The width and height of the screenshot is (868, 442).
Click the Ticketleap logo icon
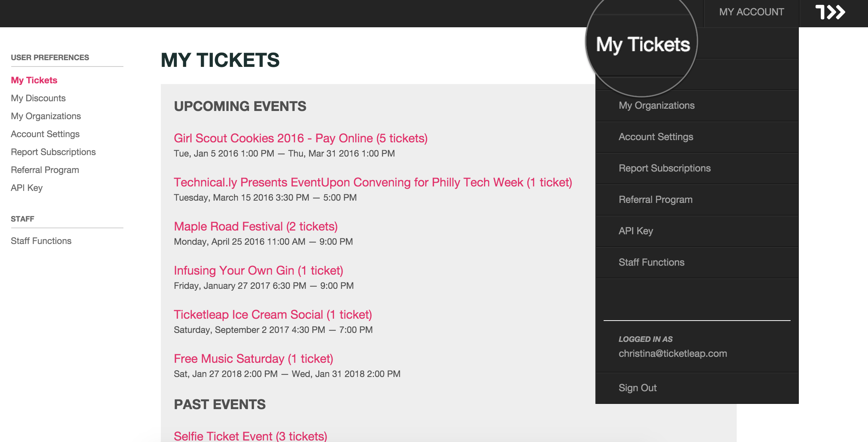tap(831, 12)
